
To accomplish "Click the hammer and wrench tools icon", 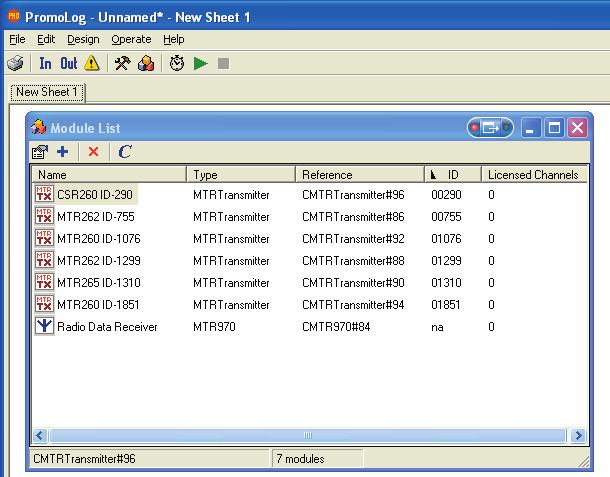I will click(123, 63).
